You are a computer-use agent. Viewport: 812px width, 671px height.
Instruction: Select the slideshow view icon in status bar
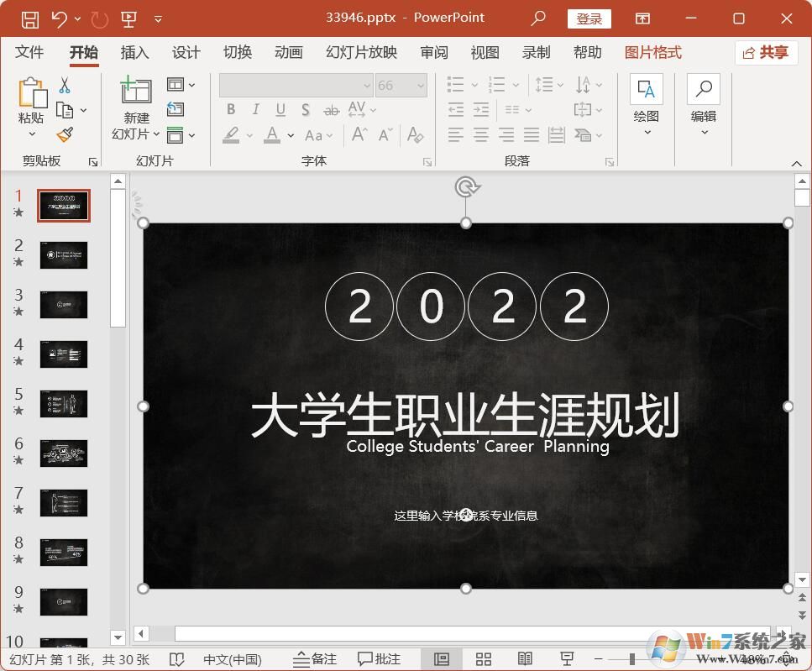point(568,658)
